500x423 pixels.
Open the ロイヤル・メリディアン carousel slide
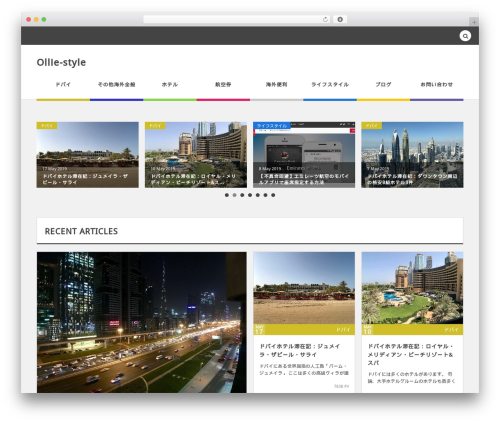point(196,155)
